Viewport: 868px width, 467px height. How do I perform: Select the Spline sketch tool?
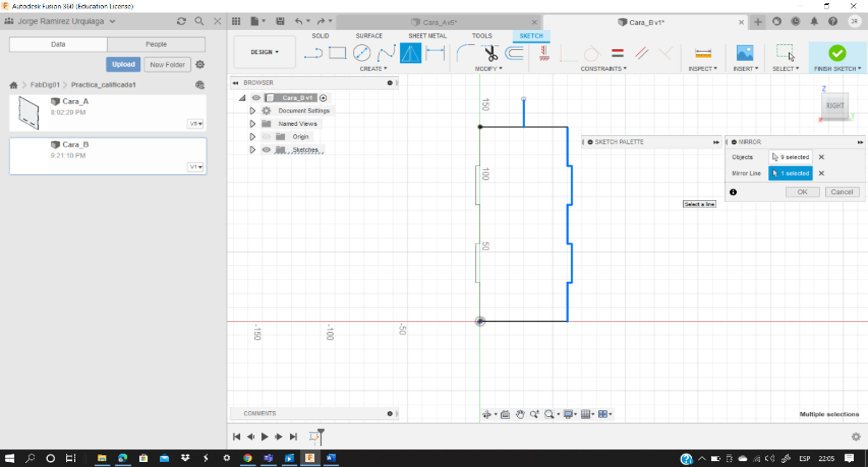386,53
